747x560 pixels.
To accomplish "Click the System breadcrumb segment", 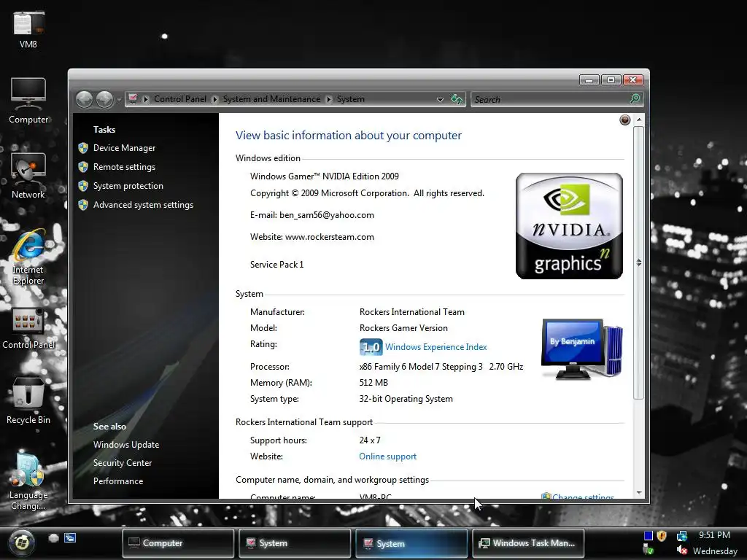I will click(x=351, y=99).
